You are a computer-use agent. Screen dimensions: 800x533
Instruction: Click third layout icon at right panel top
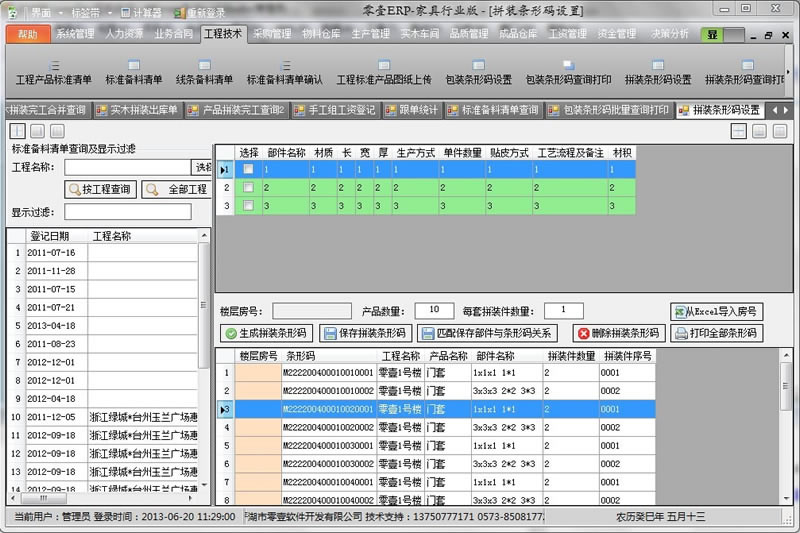click(780, 131)
